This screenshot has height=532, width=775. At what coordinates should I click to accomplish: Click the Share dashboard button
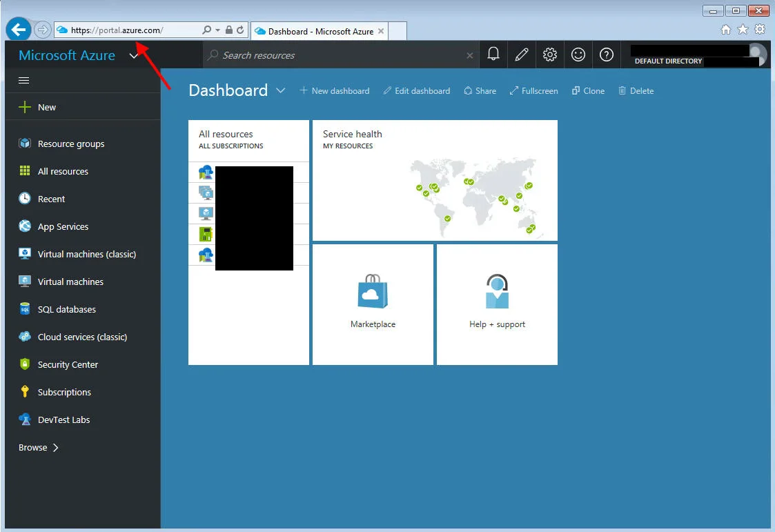click(x=480, y=91)
